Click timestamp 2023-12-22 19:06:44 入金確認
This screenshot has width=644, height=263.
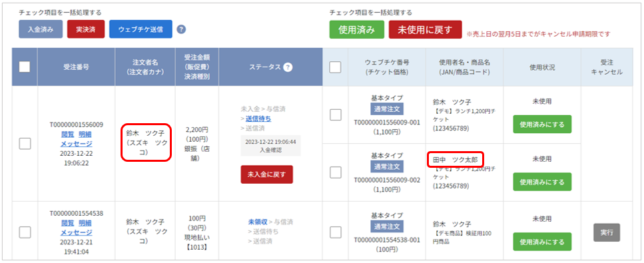270,146
